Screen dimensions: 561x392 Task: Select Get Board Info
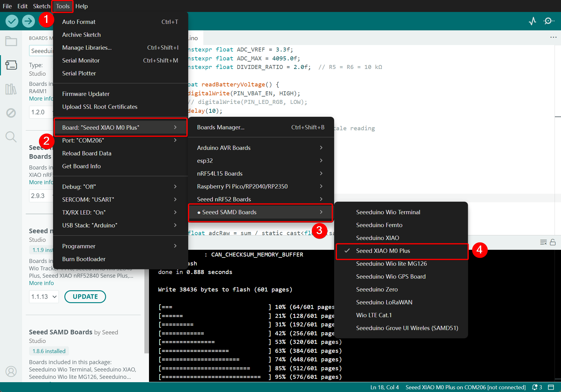[x=120, y=166]
